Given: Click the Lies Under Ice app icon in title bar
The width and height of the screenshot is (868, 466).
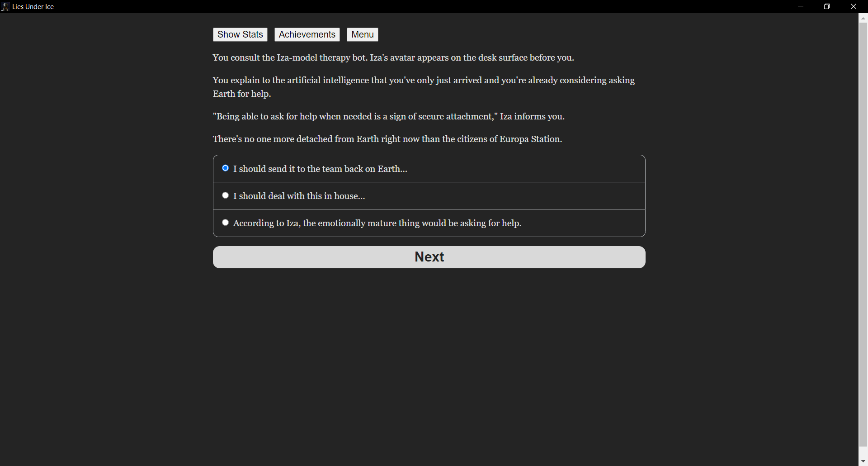Looking at the screenshot, I should [x=5, y=7].
